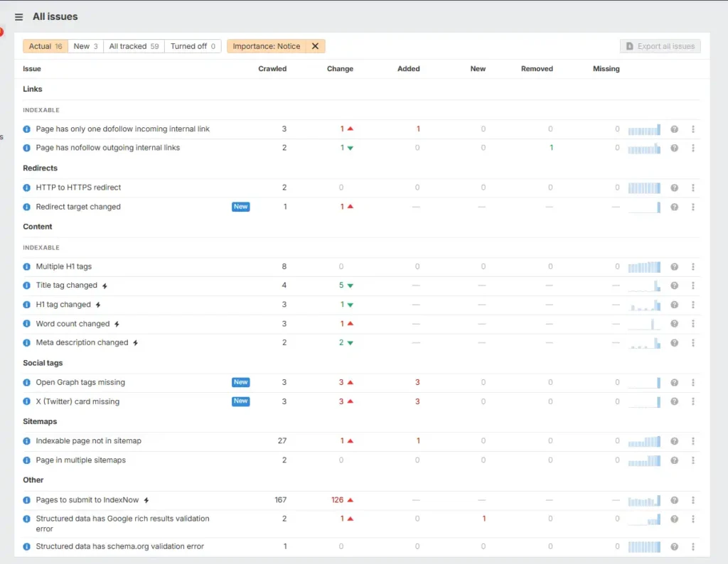
Task: Click new value 1 for rich results validation error
Action: coord(483,519)
